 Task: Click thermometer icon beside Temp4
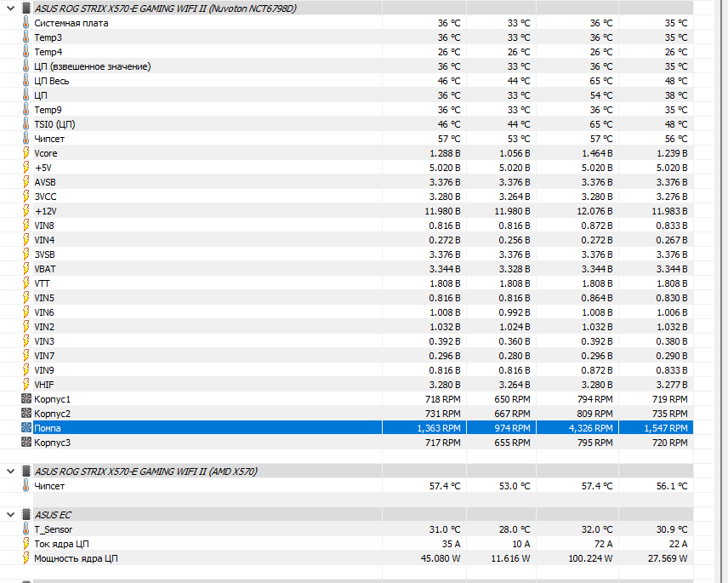[26, 52]
